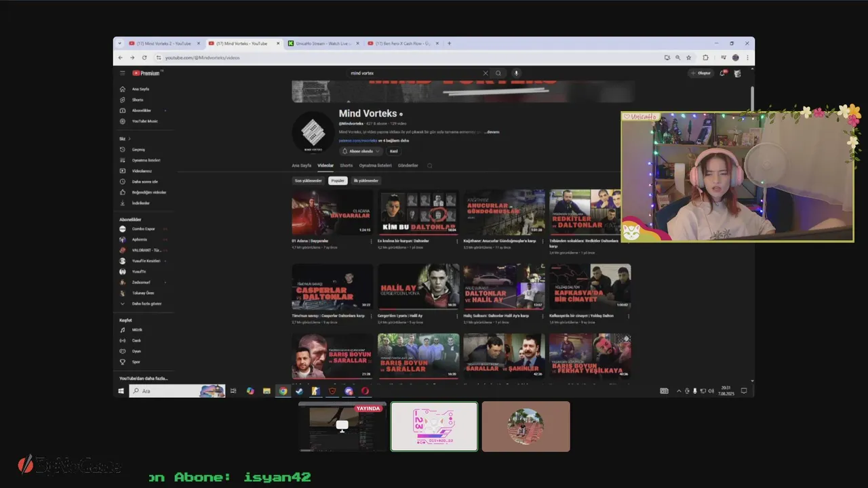Open Tolunay Ören subscription channel
This screenshot has height=488, width=868.
pyautogui.click(x=142, y=293)
